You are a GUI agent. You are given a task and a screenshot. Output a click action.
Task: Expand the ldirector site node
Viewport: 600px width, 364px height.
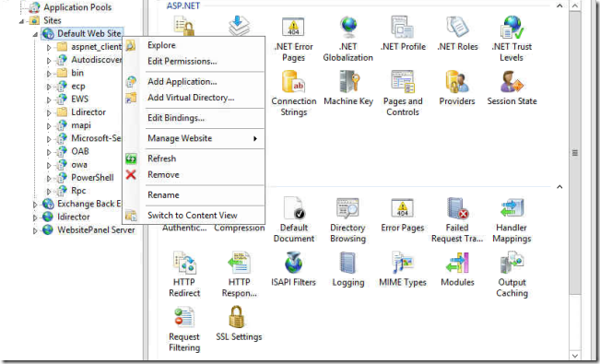(x=35, y=217)
